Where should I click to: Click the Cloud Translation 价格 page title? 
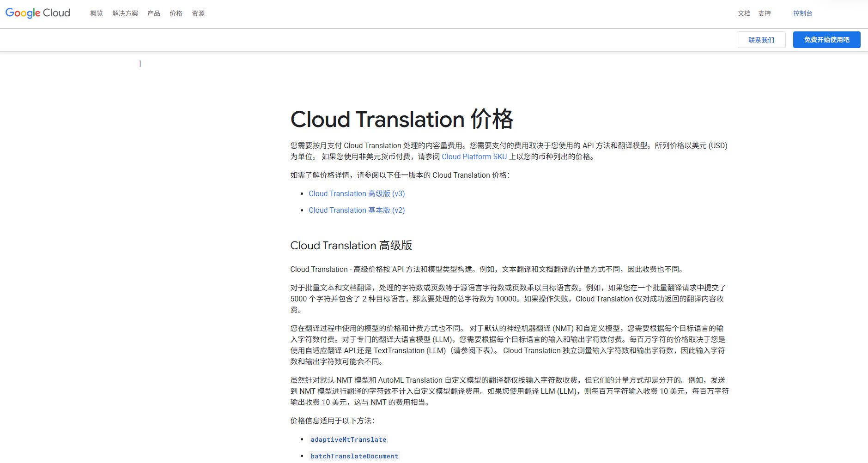[x=401, y=120]
